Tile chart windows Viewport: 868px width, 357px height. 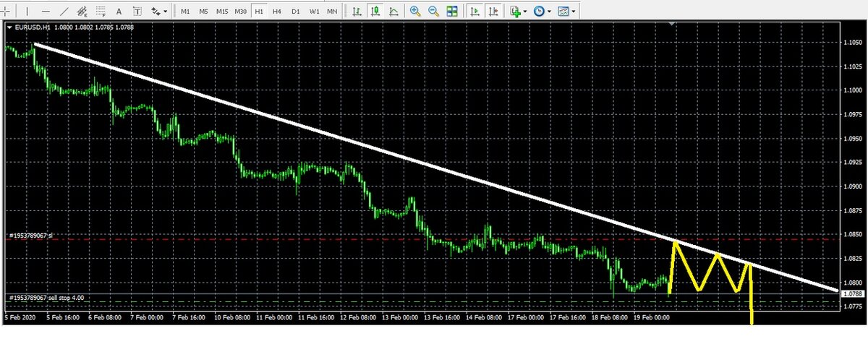tap(452, 12)
